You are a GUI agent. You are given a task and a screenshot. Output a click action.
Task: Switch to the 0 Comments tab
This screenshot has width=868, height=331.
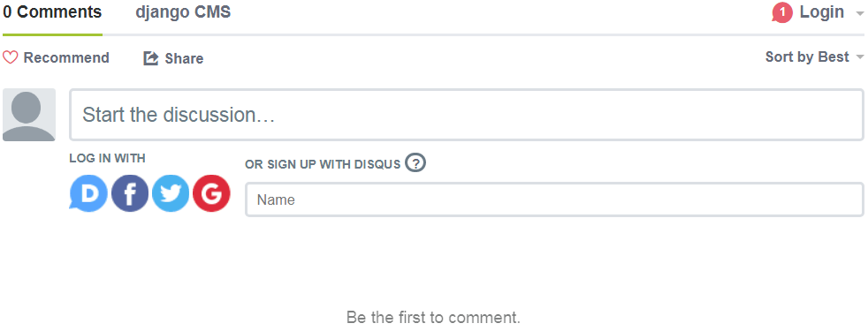pos(52,12)
